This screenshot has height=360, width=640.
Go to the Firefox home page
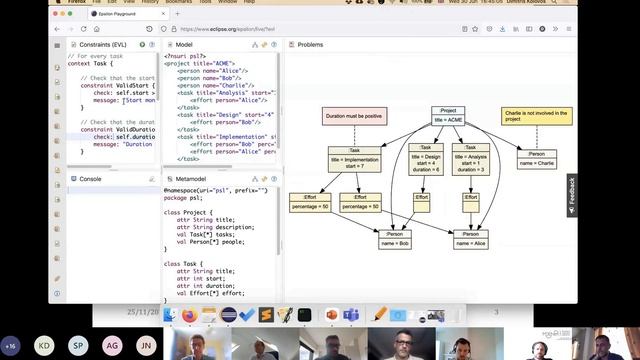(97, 29)
